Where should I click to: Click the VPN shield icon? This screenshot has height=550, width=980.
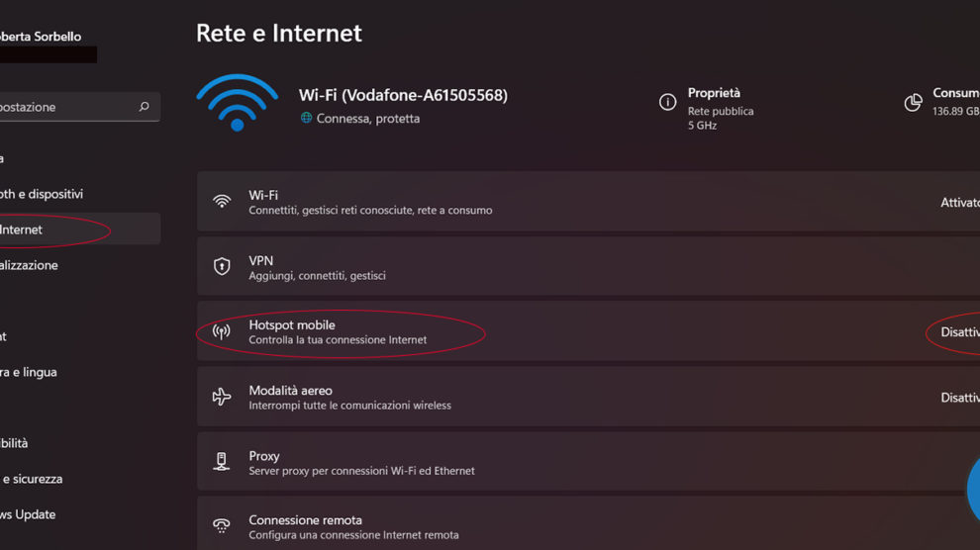click(222, 267)
